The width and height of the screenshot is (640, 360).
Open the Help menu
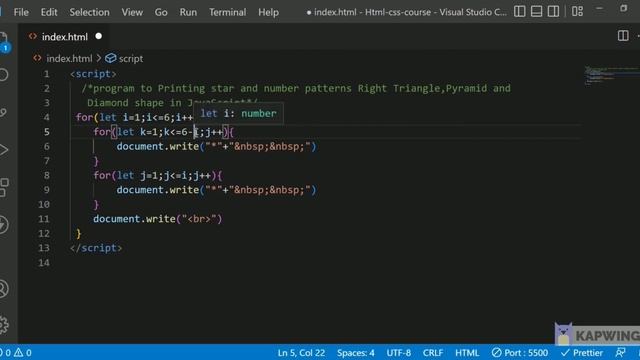coord(268,12)
